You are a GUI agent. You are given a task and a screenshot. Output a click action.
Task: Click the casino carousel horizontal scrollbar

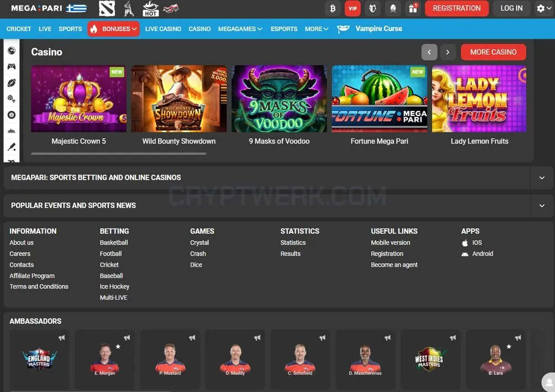pyautogui.click(x=119, y=154)
